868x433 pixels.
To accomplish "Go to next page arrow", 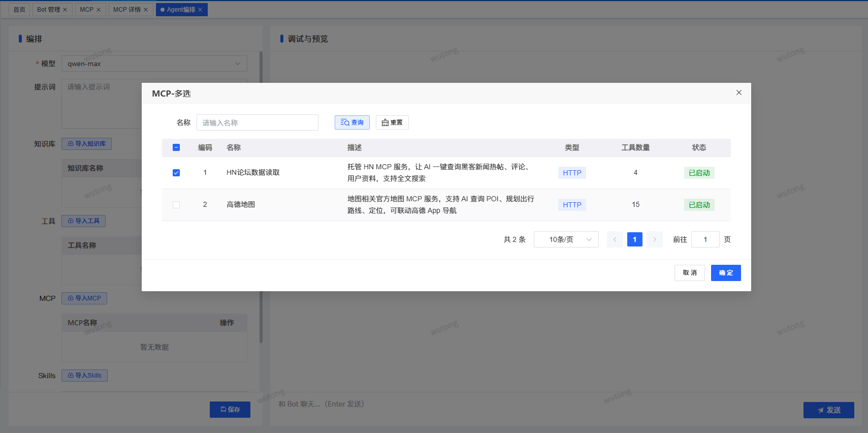I will pos(655,239).
